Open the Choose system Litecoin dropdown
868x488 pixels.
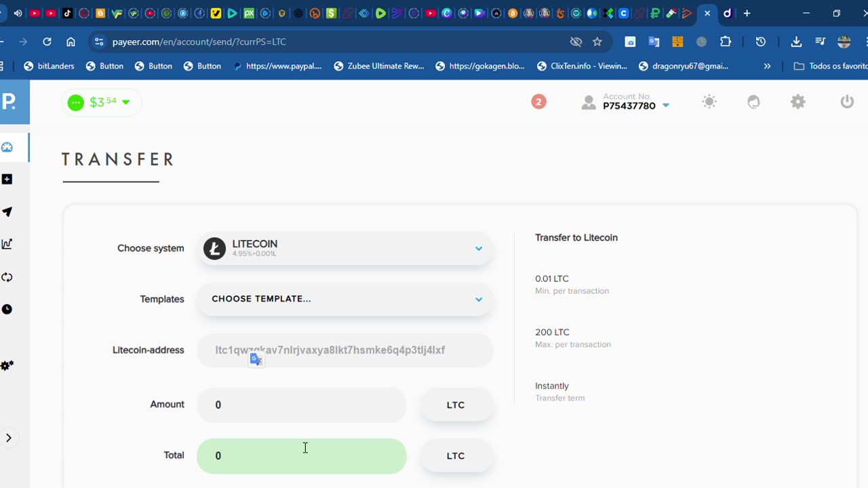click(x=345, y=249)
